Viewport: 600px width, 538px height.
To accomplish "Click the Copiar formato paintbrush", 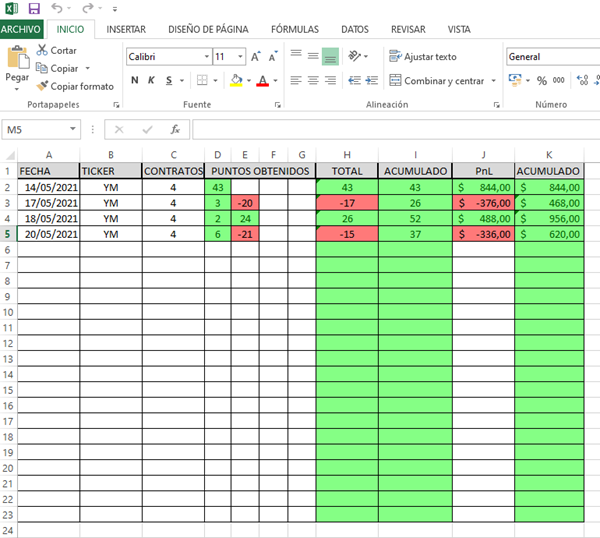I will coord(75,87).
